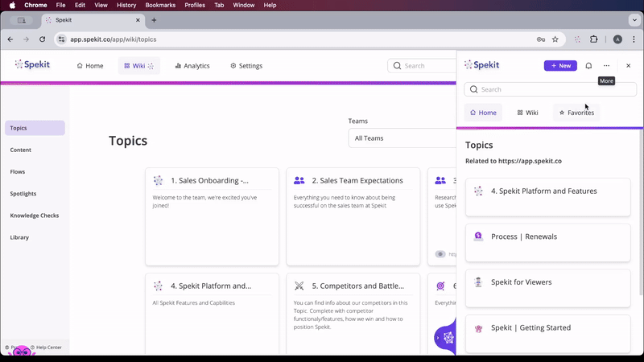Click the Spekit sidebar launcher tab

(x=445, y=338)
